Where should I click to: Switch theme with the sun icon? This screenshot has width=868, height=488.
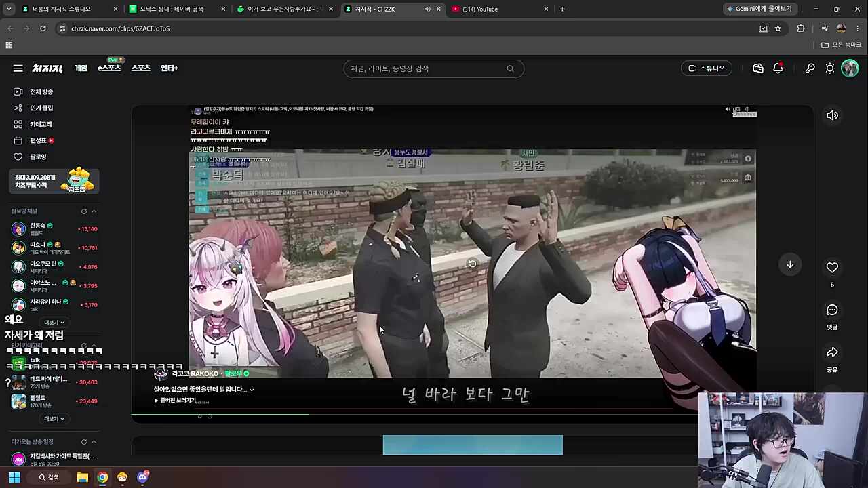point(830,68)
